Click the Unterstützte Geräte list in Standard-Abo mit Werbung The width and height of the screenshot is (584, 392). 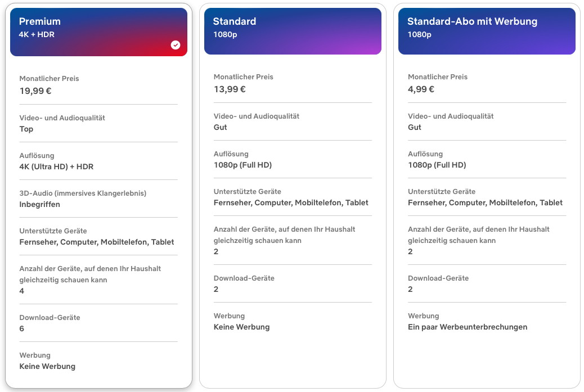[485, 203]
